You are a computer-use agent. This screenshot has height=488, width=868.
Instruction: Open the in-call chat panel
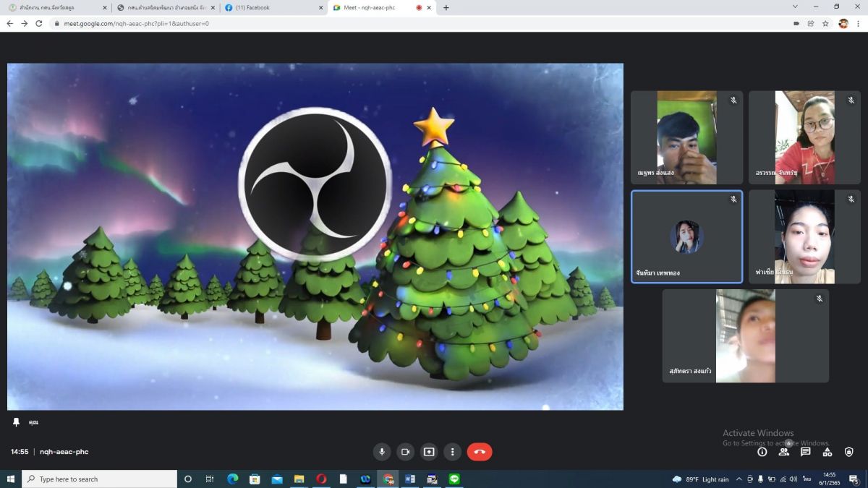click(x=805, y=452)
